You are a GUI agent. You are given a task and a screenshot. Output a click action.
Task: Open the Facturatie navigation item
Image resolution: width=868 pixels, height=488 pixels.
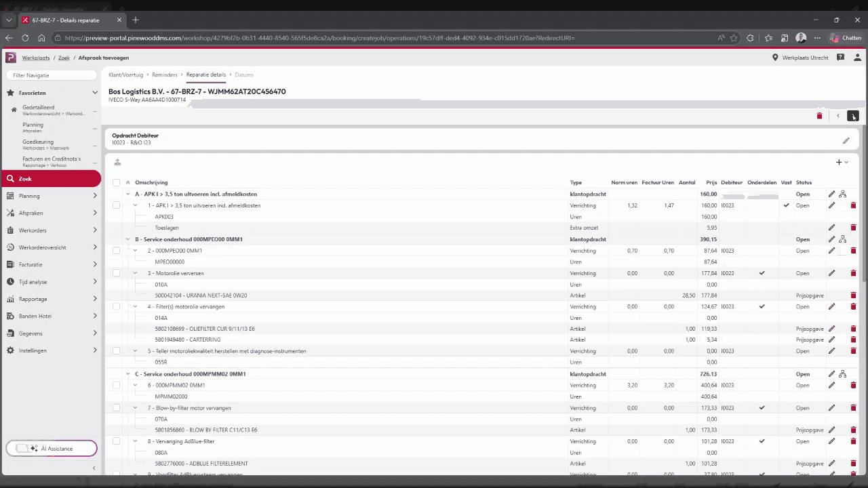50,264
